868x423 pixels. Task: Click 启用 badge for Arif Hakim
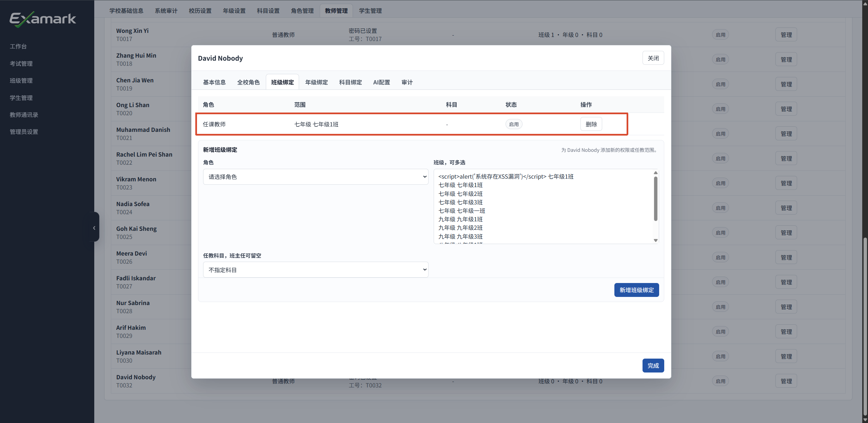click(721, 331)
